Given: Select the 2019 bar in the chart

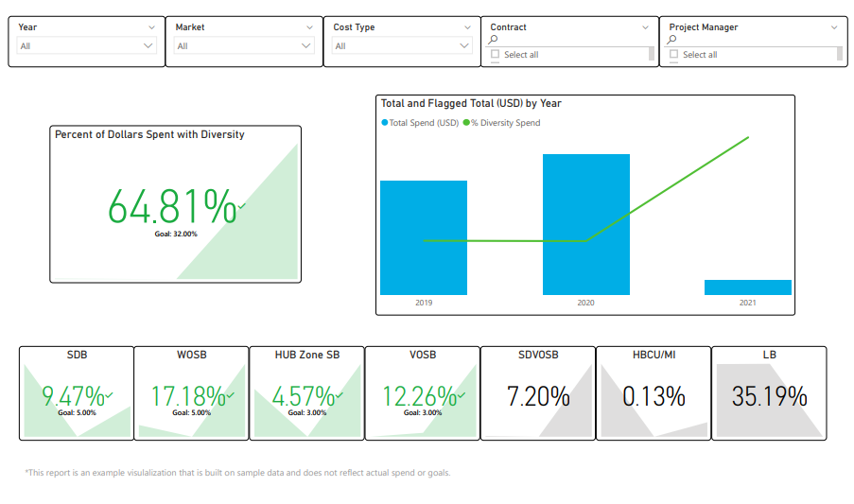Looking at the screenshot, I should click(x=423, y=237).
